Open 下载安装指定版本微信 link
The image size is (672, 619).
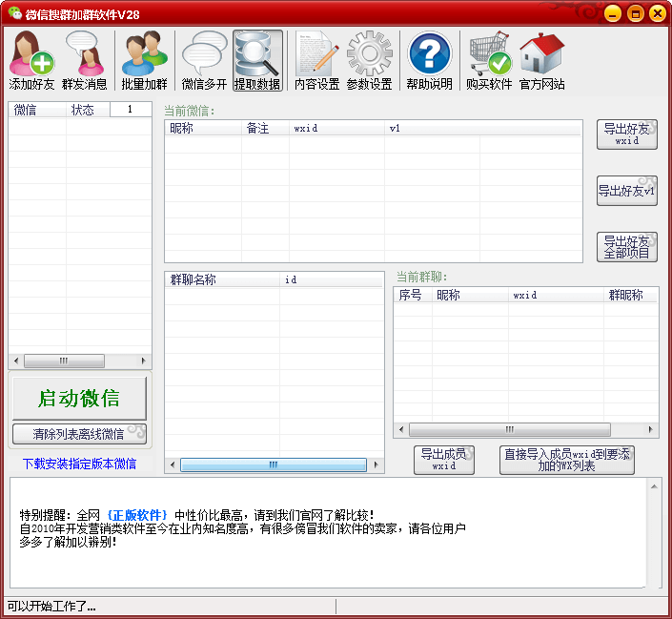[79, 464]
